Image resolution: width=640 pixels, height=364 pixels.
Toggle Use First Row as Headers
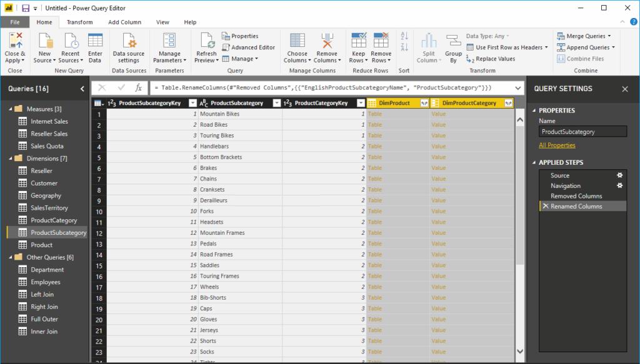click(x=506, y=47)
